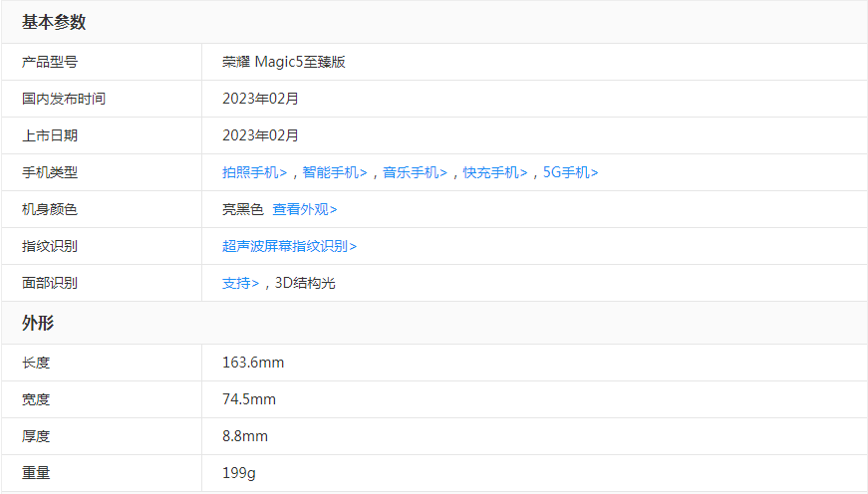
Task: Click the 74.5mm width value
Action: pos(249,399)
